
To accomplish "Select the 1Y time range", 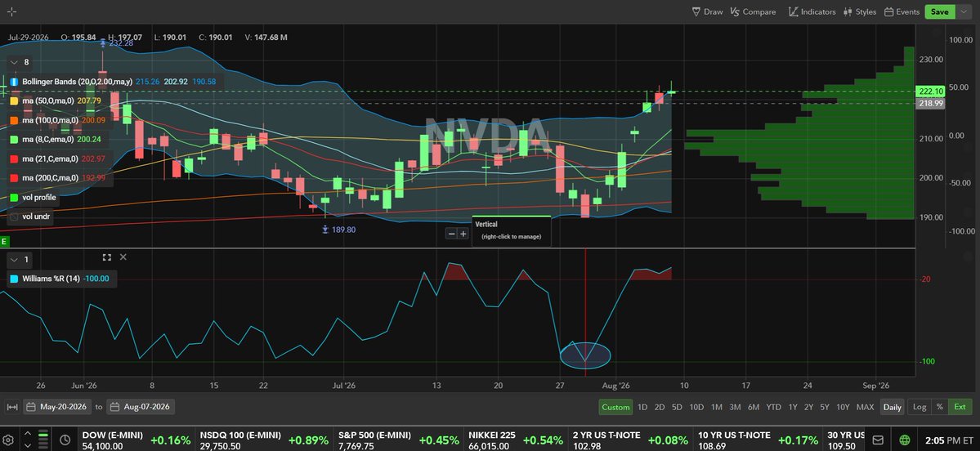I will [x=793, y=407].
